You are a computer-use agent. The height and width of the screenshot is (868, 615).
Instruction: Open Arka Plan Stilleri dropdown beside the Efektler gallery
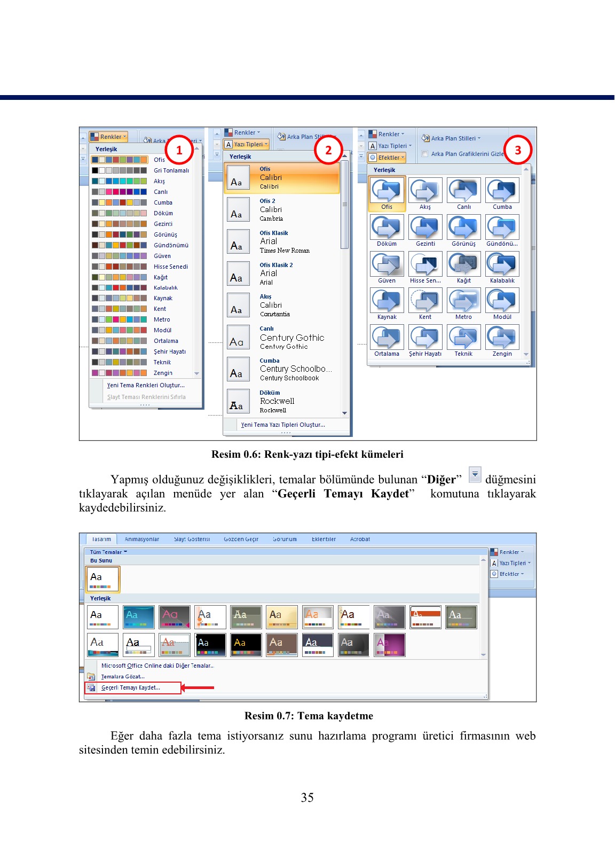click(x=451, y=138)
